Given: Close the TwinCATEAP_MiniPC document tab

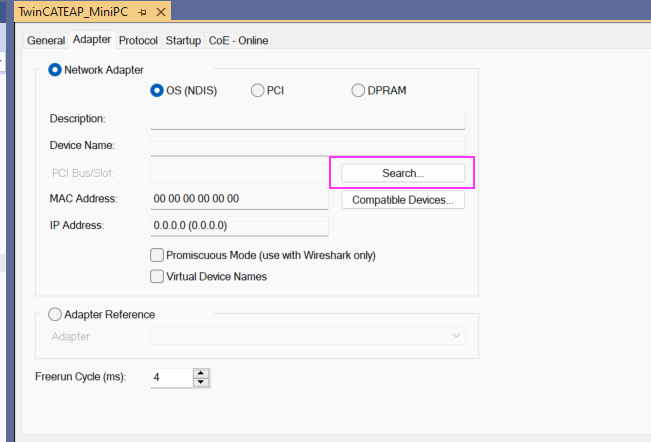Looking at the screenshot, I should pos(161,12).
